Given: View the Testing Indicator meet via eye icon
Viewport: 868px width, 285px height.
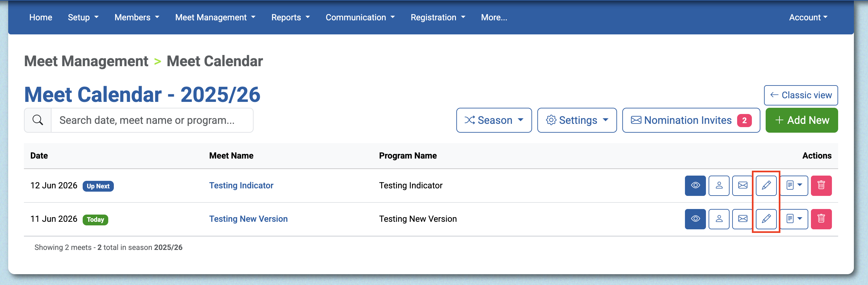Looking at the screenshot, I should 695,185.
